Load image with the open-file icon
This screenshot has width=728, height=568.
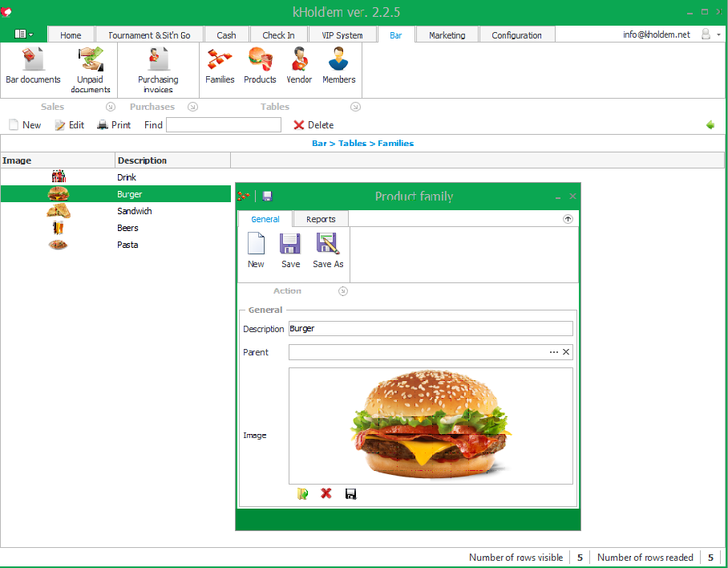pyautogui.click(x=302, y=494)
